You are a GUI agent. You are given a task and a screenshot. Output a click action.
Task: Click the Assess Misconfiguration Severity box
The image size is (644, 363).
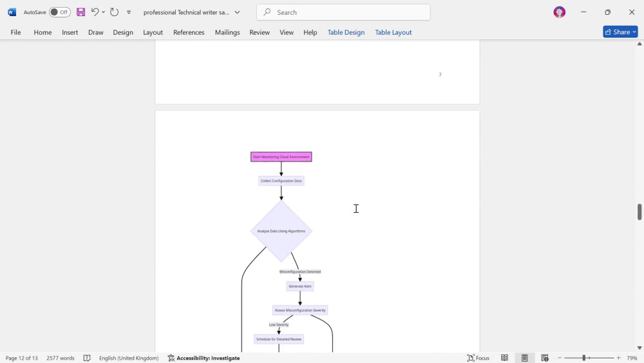[x=300, y=310]
